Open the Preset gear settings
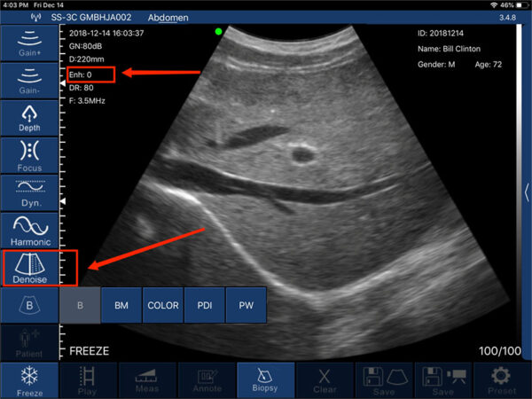The image size is (532, 399). pos(502,379)
